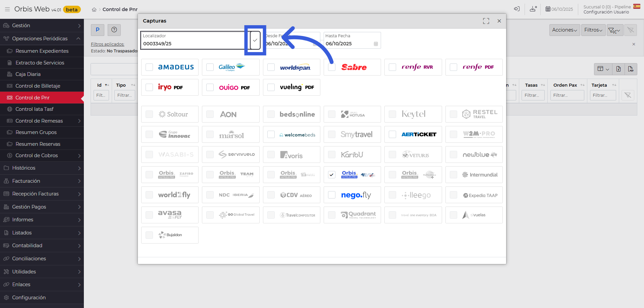Select the OUIGO PDF checkbox

(x=210, y=87)
